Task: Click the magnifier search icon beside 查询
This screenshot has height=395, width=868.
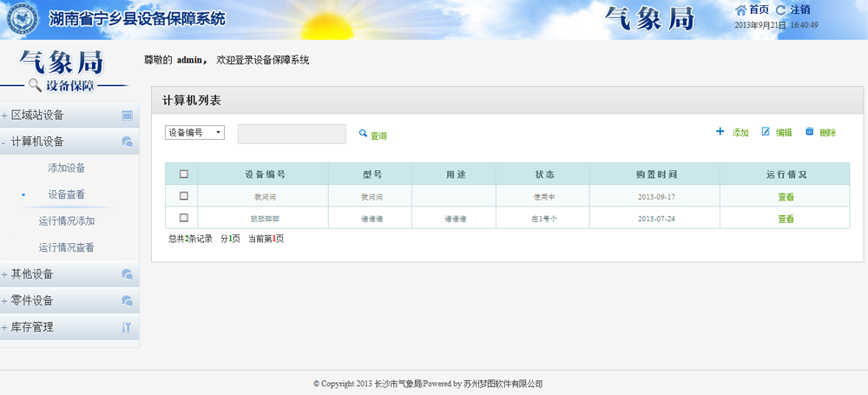Action: click(364, 134)
